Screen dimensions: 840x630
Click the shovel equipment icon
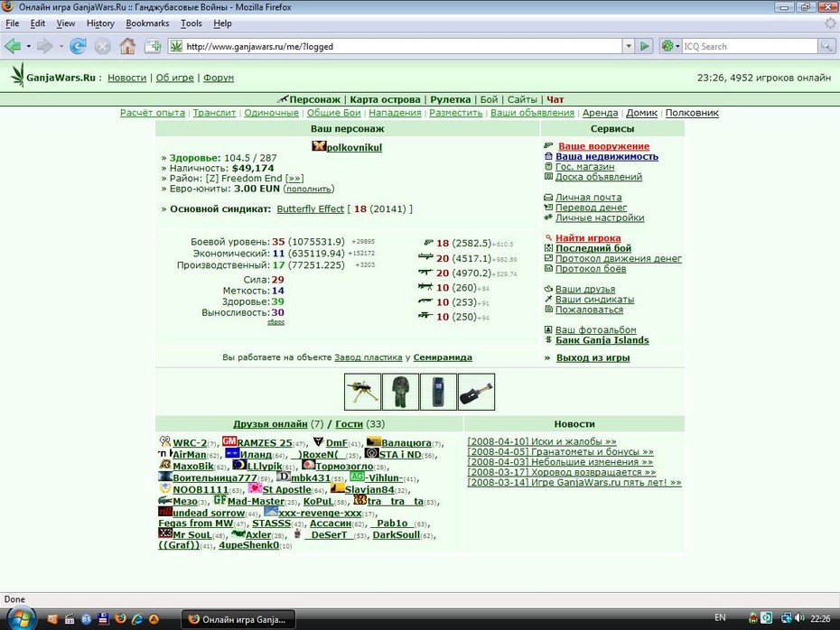476,392
